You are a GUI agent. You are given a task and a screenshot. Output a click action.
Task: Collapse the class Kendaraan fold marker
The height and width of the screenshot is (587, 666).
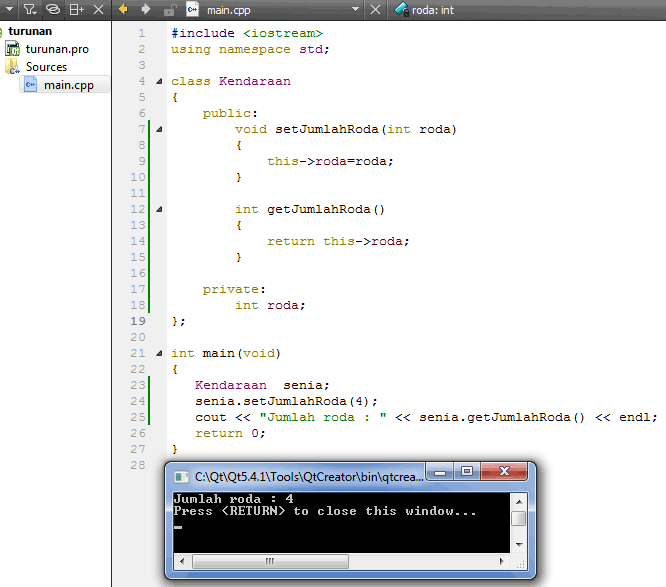coord(159,81)
